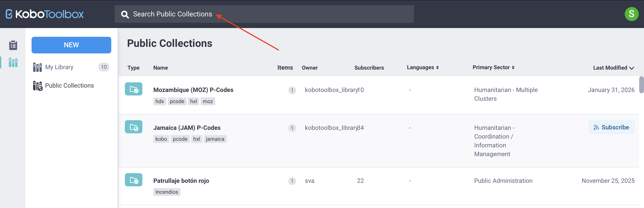Click the Patrullaje botón rojo folder icon
The height and width of the screenshot is (208, 644).
(x=133, y=180)
